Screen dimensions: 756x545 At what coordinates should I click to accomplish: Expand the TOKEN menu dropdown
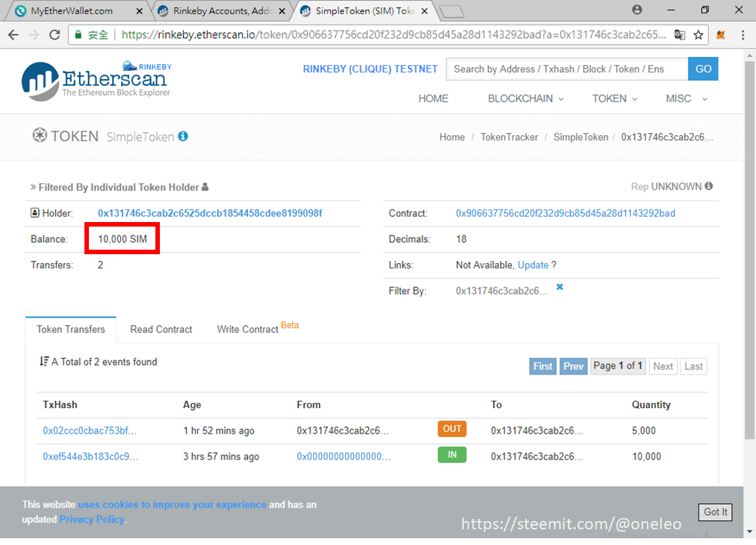click(x=615, y=99)
